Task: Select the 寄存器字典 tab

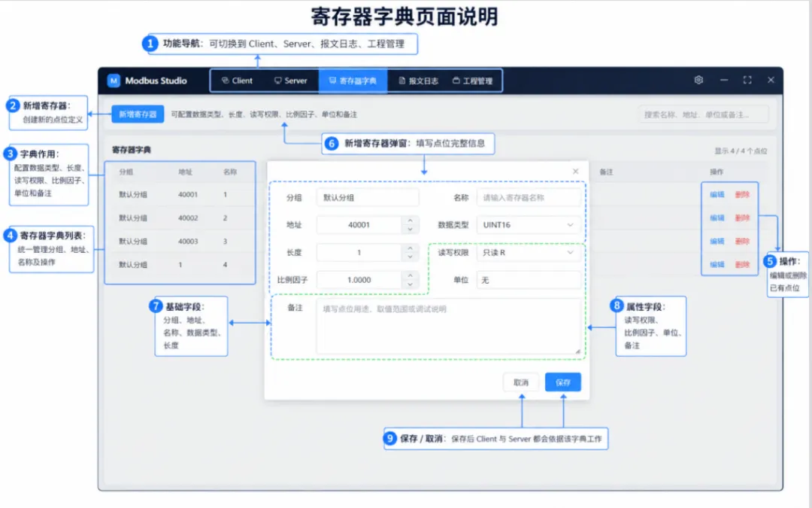Action: point(353,81)
